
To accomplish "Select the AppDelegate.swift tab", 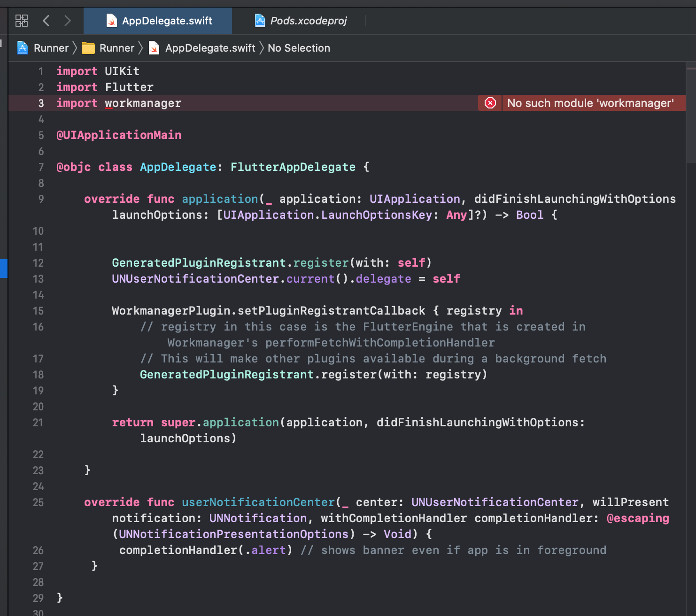I will click(x=166, y=21).
